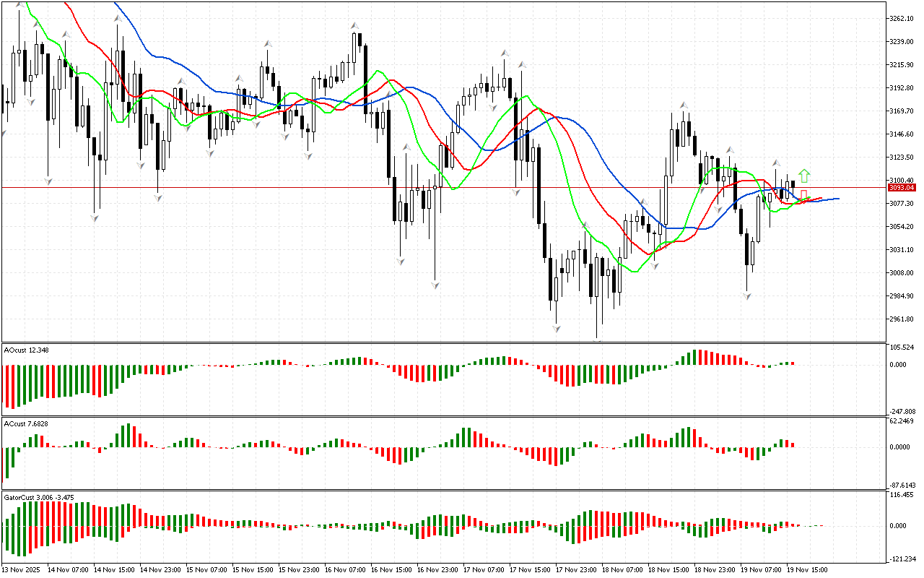Click the down fractal below the 19 Nov low
Viewport: 924px width, 578px height.
(748, 296)
